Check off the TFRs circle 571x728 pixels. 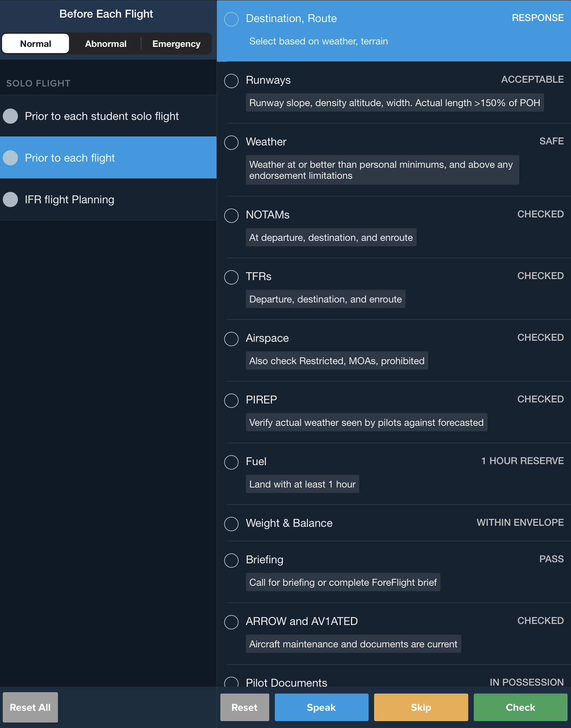click(x=231, y=277)
